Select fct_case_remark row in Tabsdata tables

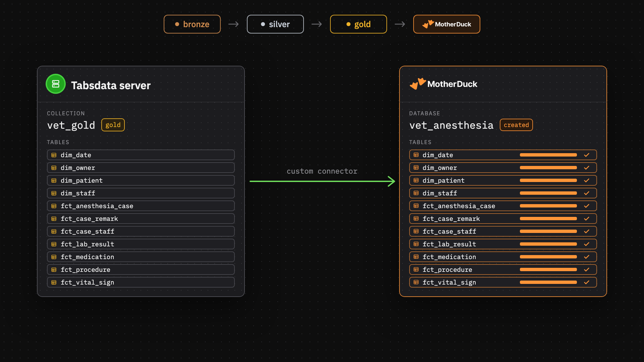coord(141,219)
